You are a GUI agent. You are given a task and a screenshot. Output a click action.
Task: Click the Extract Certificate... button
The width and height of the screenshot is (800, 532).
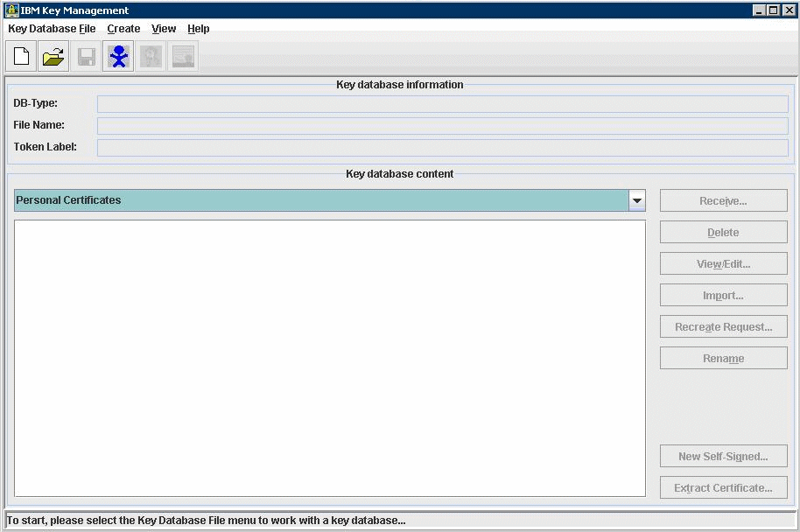coord(724,488)
